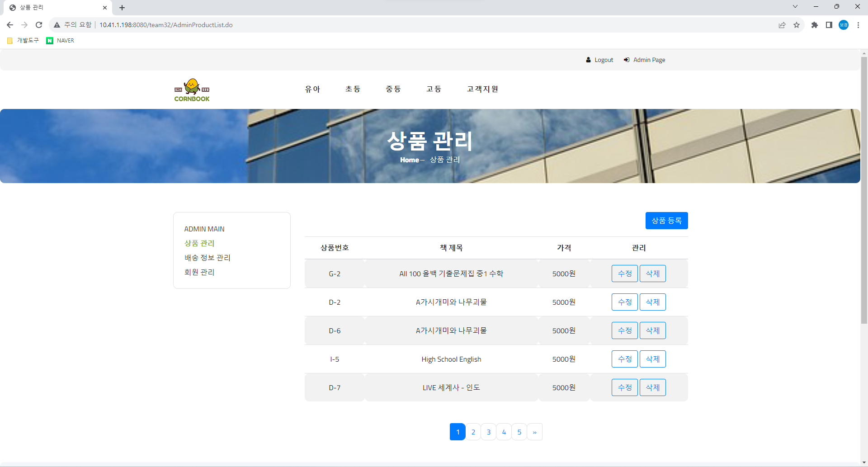Click the vertical scrollbar thumb
The height and width of the screenshot is (467, 868).
864,190
